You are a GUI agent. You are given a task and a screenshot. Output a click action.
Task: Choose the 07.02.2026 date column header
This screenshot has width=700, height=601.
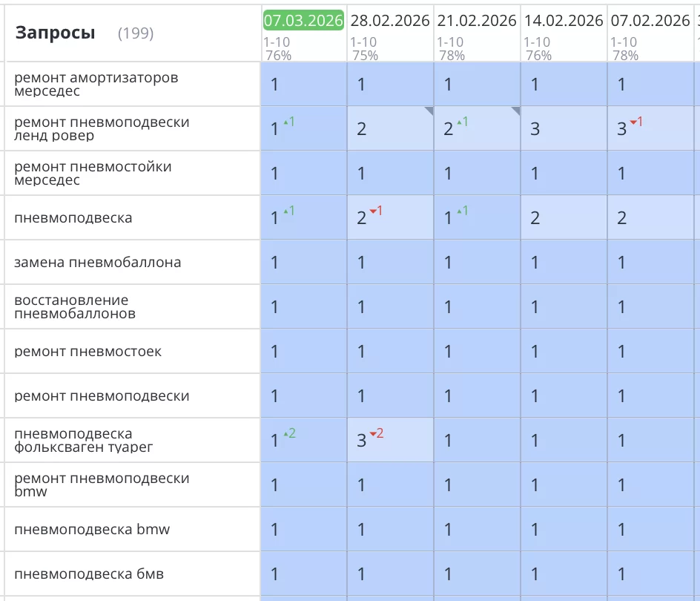[x=650, y=21]
